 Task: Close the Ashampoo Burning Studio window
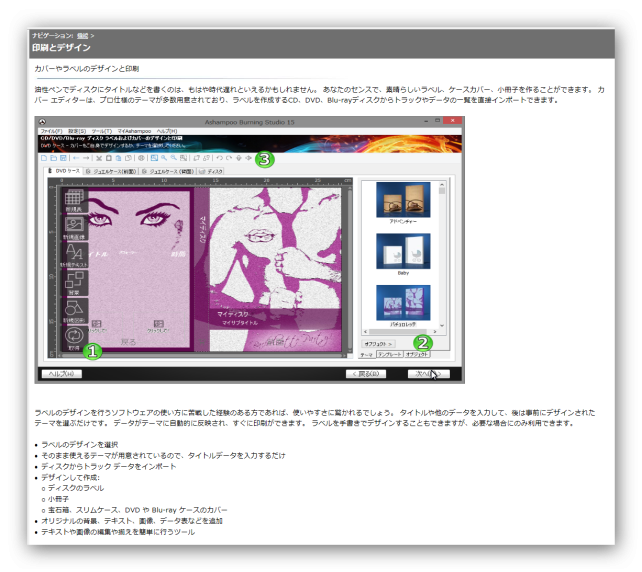tap(452, 121)
